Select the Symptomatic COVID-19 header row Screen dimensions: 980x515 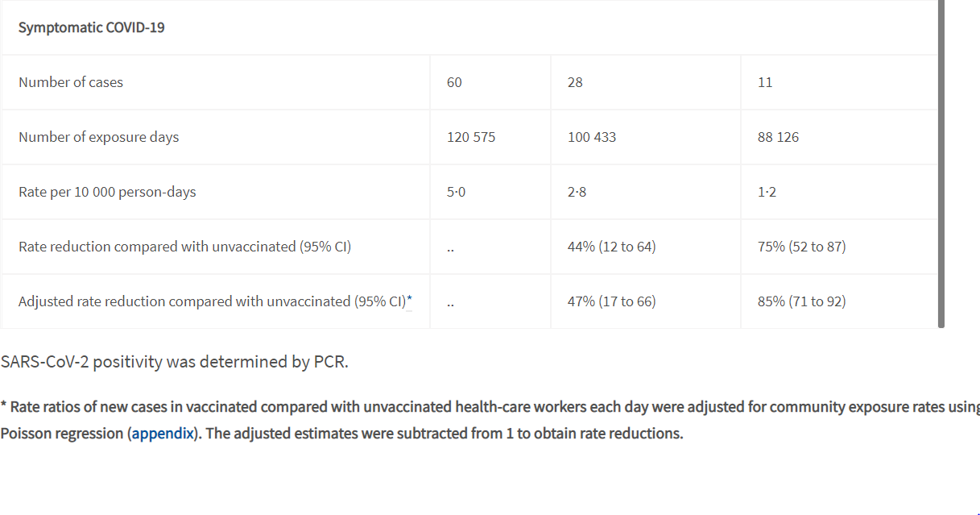tap(469, 27)
